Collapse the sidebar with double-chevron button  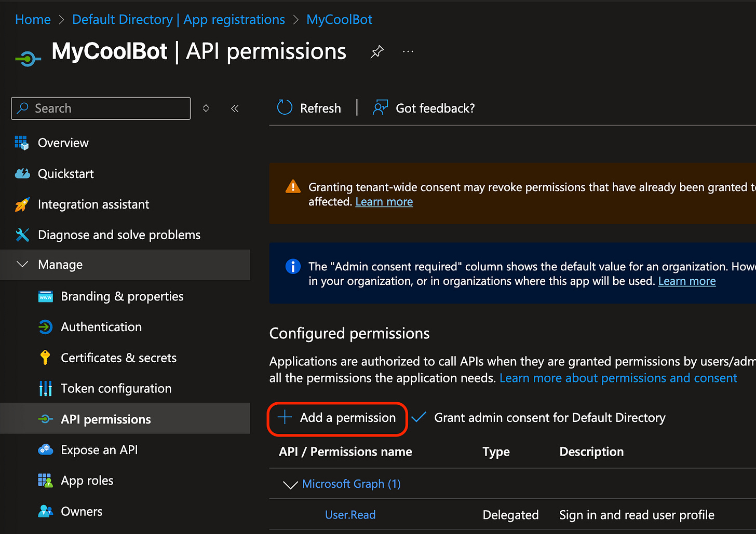tap(235, 108)
